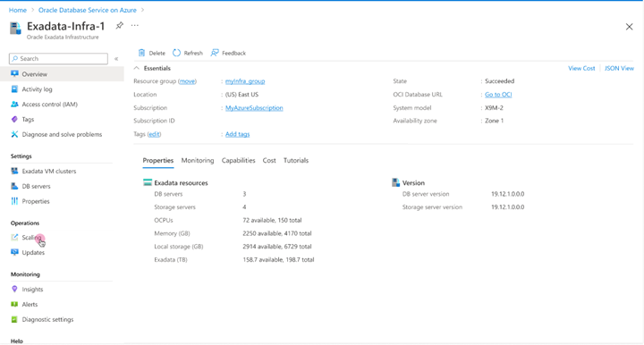Screen dimensions: 644x345
Task: Click the Scaling icon under Operations
Action: (x=14, y=237)
